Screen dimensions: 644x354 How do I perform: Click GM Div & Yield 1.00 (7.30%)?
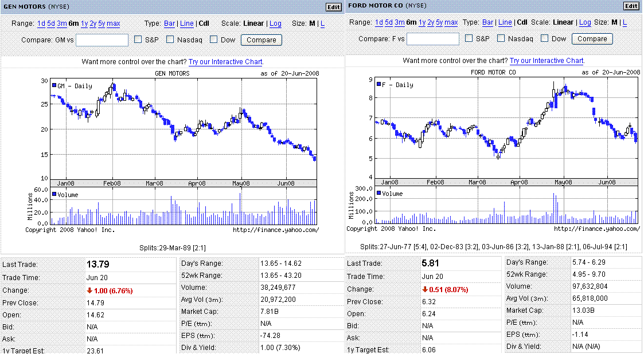click(280, 348)
